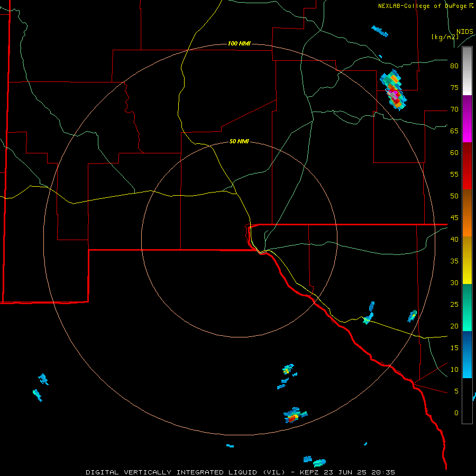The image size is (476, 476).
Task: Click the scale value 0
Action: 456,413
